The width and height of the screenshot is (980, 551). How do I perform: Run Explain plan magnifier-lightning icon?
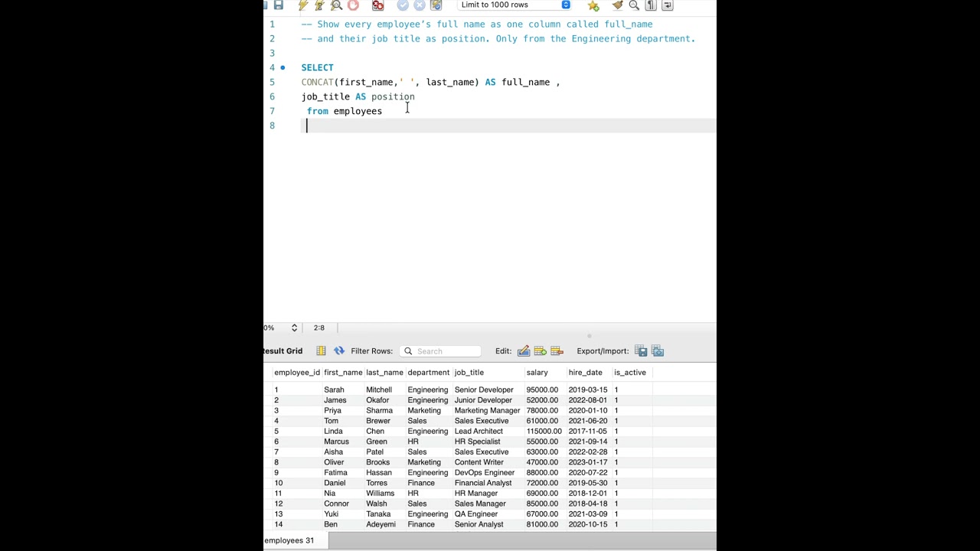pos(336,5)
